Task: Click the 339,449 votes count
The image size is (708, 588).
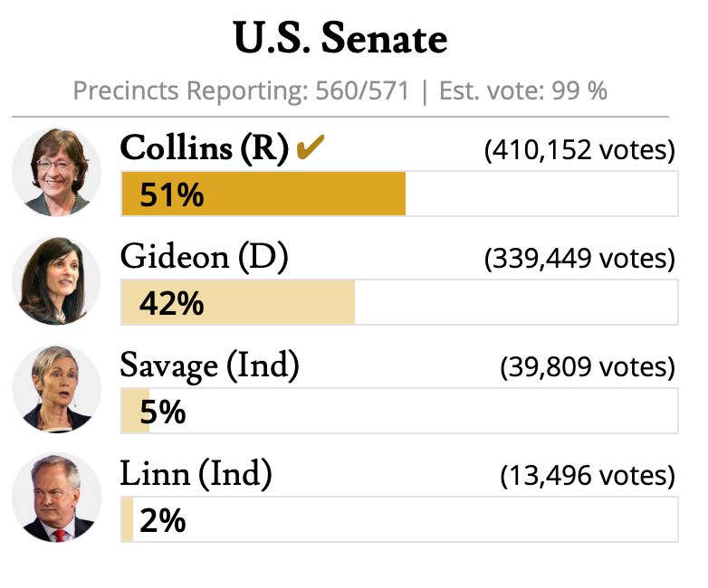Action: click(x=579, y=260)
